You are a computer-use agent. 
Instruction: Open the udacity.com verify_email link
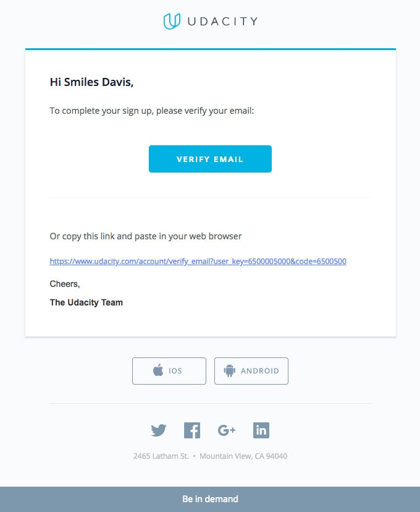(198, 261)
